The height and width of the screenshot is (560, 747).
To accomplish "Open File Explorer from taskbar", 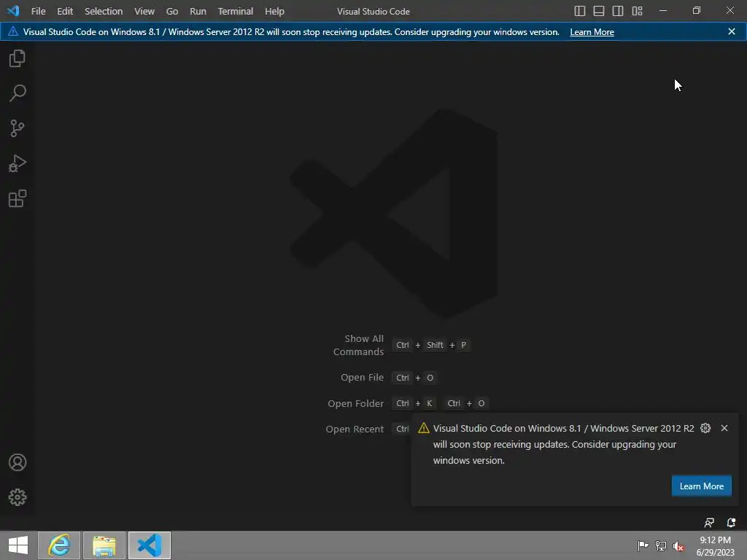I will click(104, 545).
